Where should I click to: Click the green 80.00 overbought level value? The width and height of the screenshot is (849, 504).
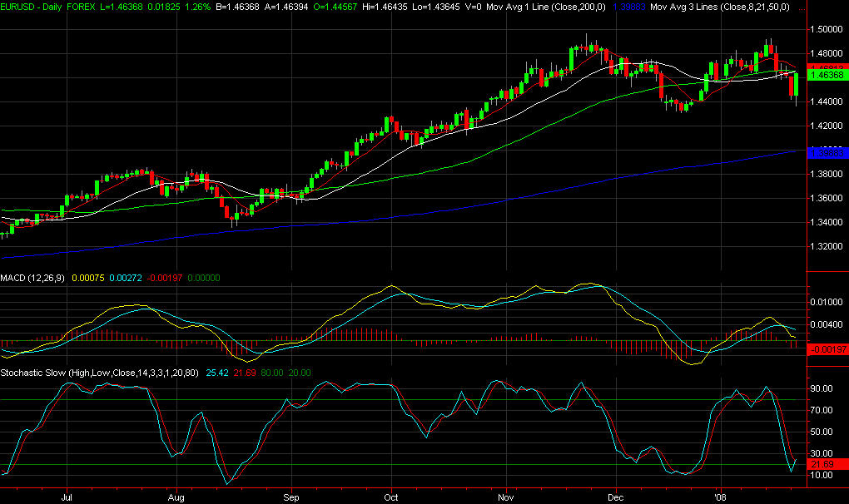click(272, 373)
